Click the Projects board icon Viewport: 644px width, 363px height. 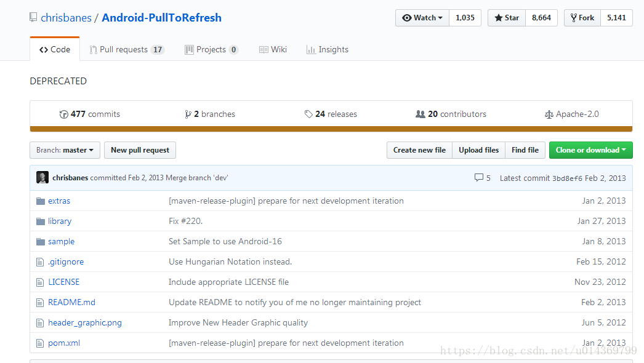point(189,50)
